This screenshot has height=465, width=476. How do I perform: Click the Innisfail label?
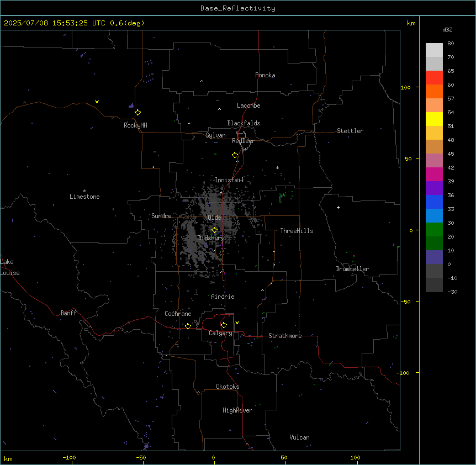(x=229, y=180)
